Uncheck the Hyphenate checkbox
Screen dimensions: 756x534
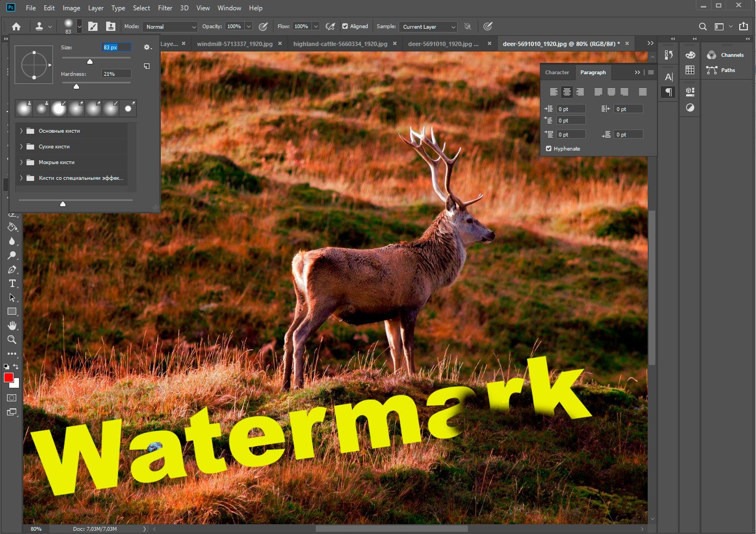(549, 148)
